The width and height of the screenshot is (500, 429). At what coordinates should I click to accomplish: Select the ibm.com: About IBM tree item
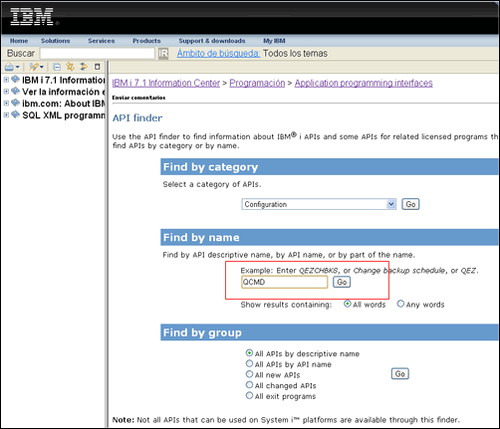pyautogui.click(x=64, y=104)
